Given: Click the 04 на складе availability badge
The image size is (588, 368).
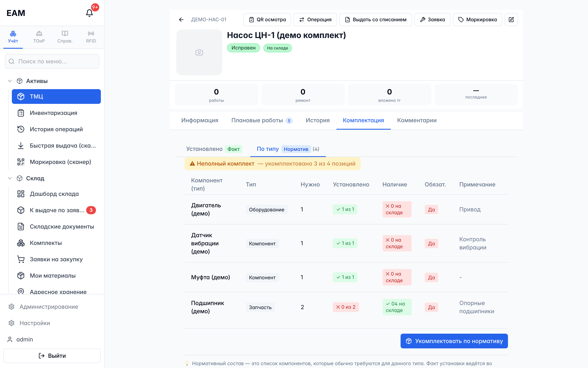Looking at the screenshot, I should pyautogui.click(x=397, y=307).
